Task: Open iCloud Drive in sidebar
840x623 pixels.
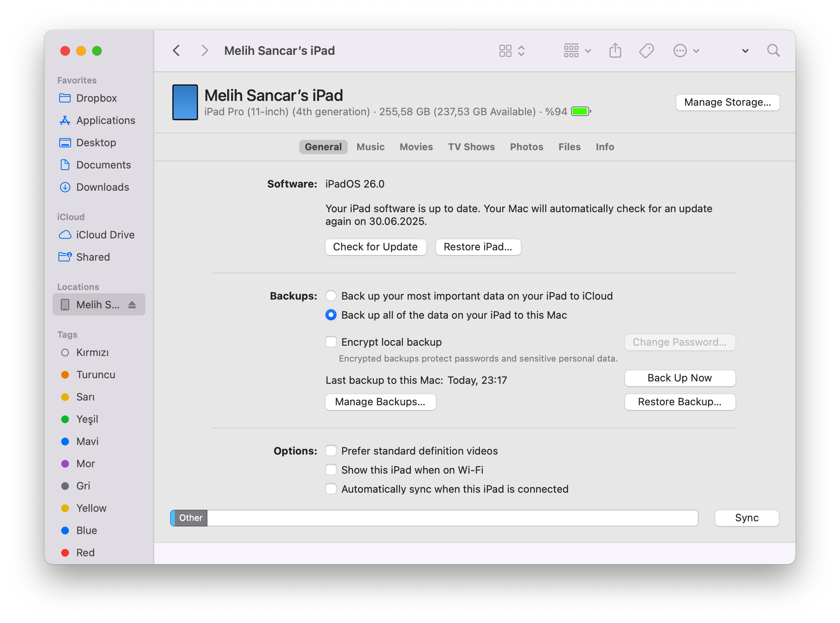Action: pos(105,235)
